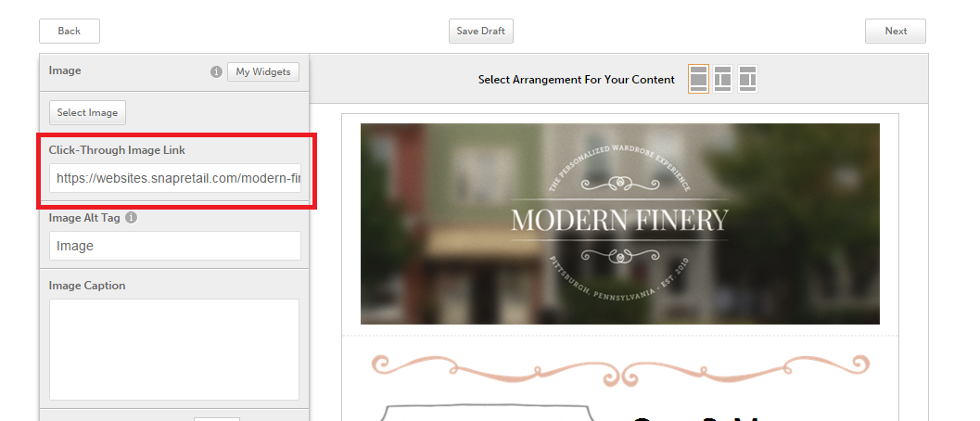Click the partially visible button below Image Caption
The width and height of the screenshot is (980, 421).
pyautogui.click(x=216, y=418)
